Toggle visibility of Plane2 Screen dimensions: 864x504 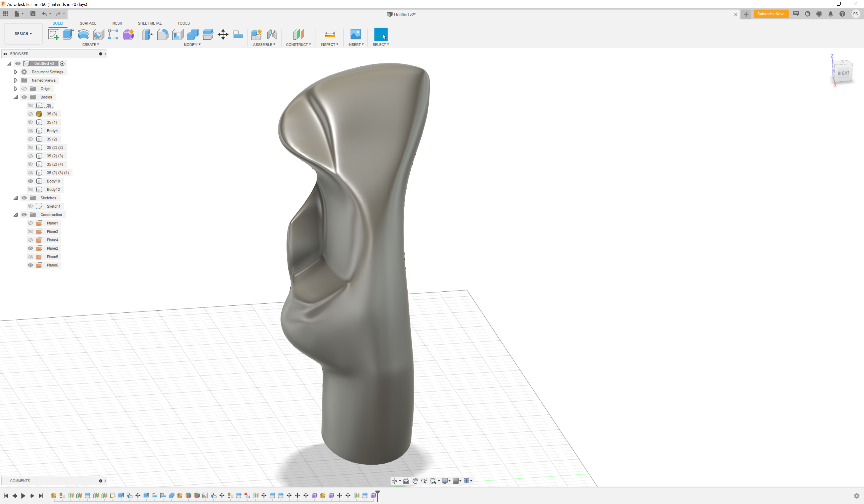(x=31, y=248)
